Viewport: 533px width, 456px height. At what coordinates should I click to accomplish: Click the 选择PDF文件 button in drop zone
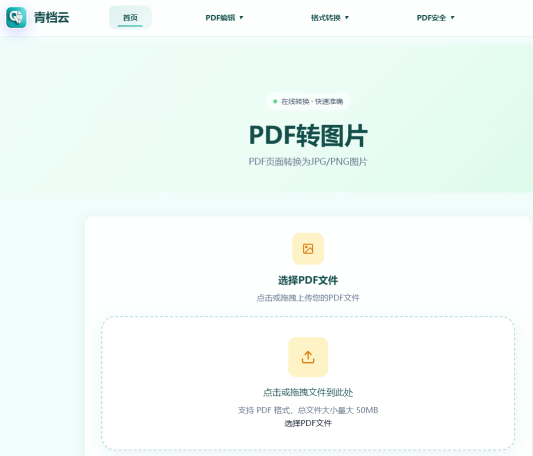308,423
